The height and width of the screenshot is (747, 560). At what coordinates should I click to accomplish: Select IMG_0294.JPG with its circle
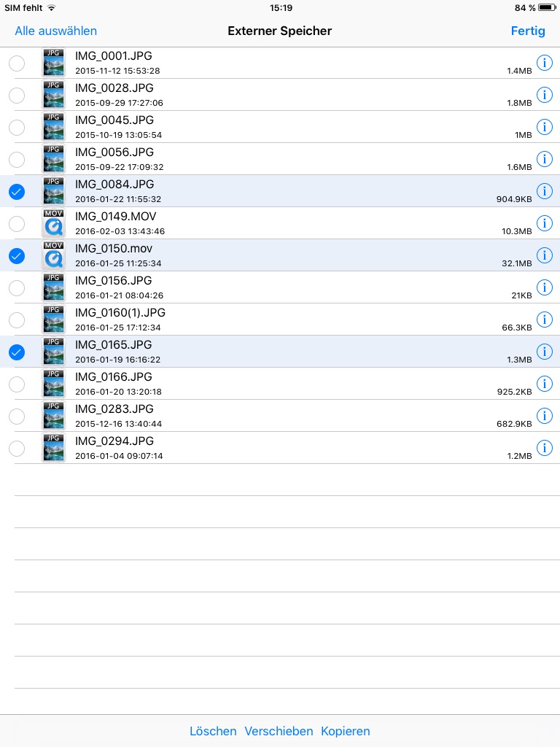tap(17, 449)
